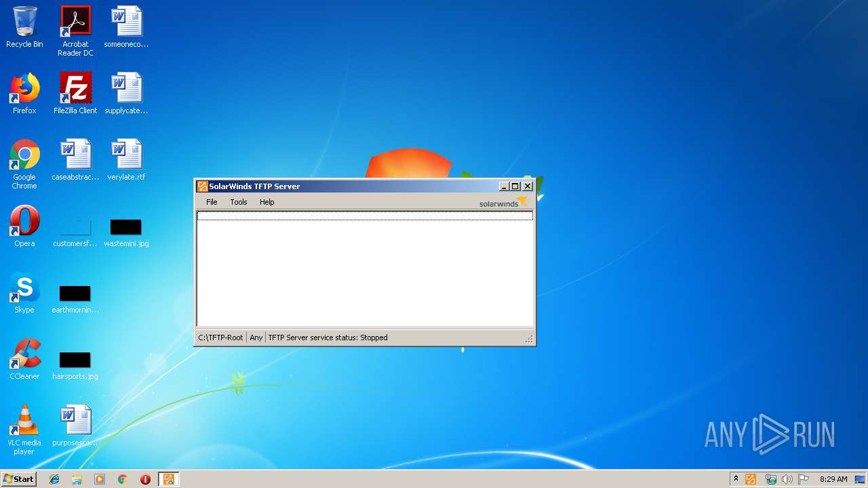Select the purposesco... Word document
This screenshot has width=868, height=488.
click(x=75, y=426)
